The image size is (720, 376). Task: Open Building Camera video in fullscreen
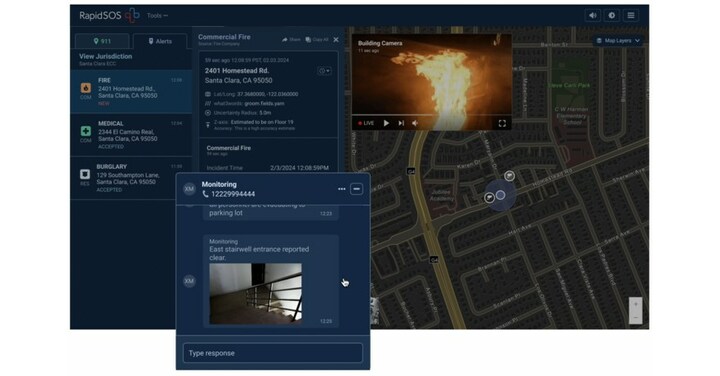(x=502, y=123)
